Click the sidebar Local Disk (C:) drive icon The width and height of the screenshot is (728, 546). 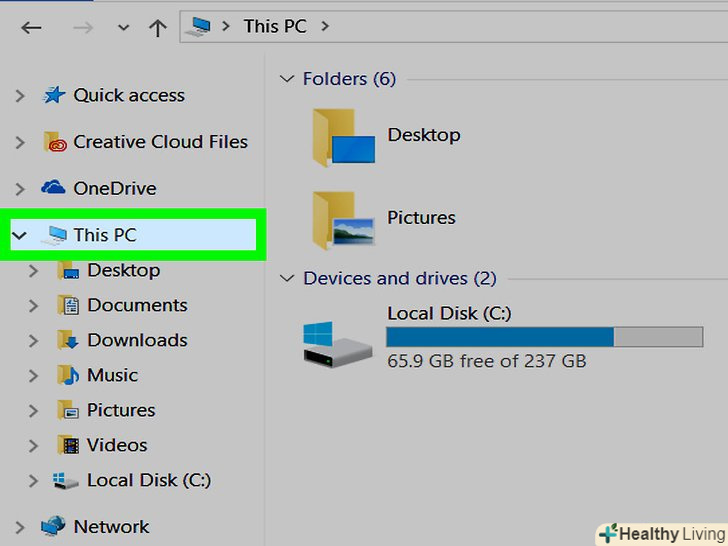(65, 481)
